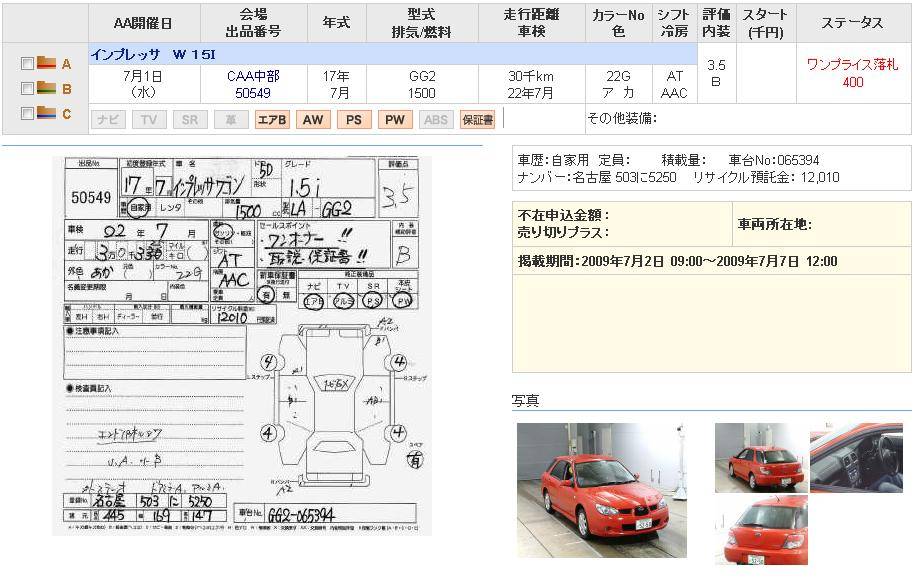This screenshot has width=914, height=579.
Task: Click the 車両所在地 label
Action: 775,224
